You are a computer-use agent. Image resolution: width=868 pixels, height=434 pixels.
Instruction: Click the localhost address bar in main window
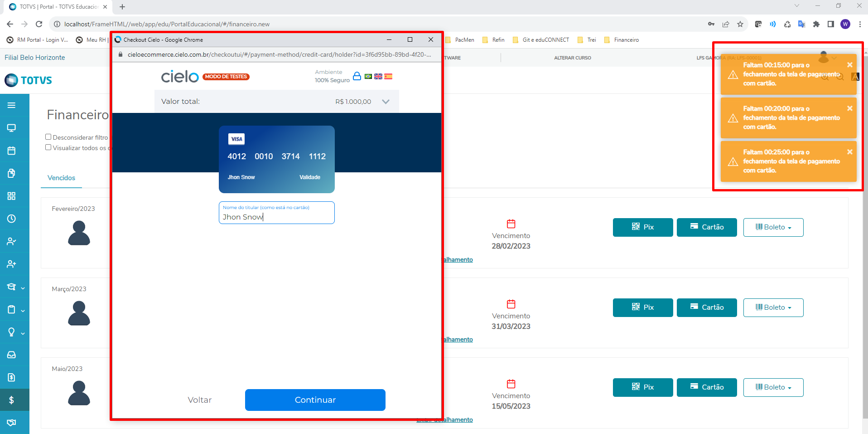pyautogui.click(x=376, y=24)
